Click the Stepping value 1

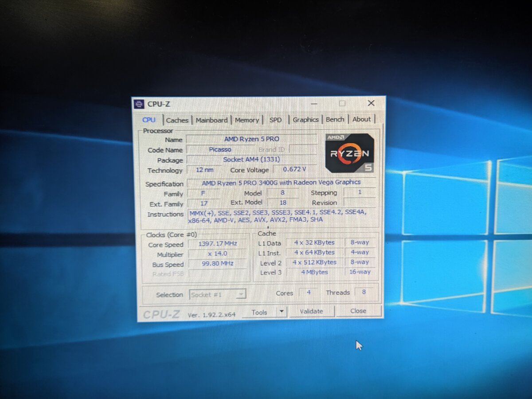(360, 192)
